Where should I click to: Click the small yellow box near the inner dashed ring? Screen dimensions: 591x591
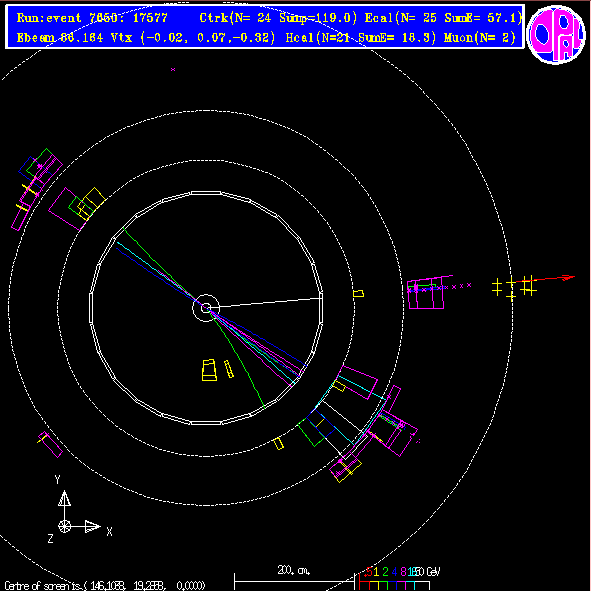pyautogui.click(x=358, y=293)
